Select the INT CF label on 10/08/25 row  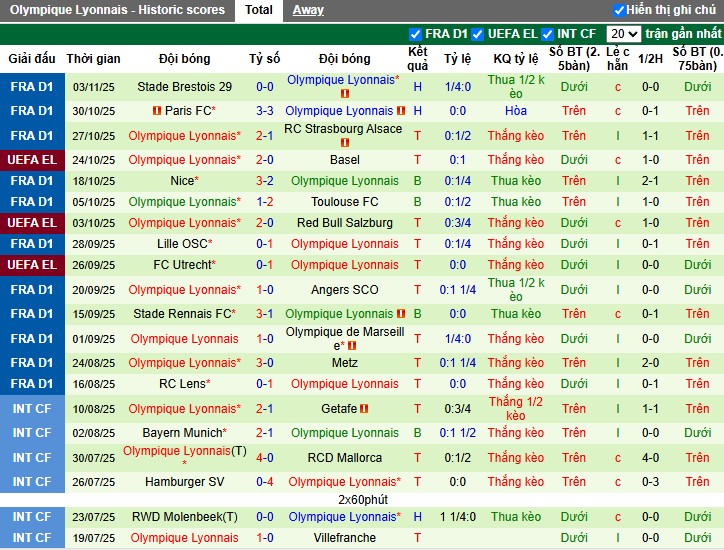[32, 409]
